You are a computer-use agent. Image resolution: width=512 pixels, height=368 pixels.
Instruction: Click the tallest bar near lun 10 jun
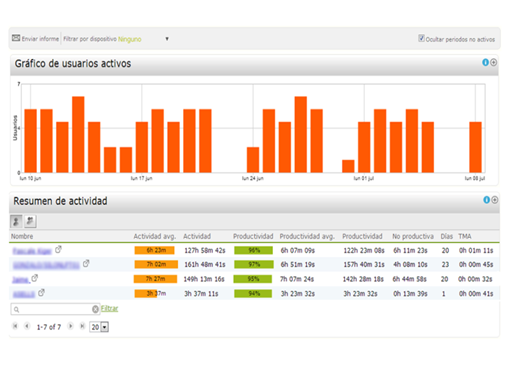tap(78, 134)
